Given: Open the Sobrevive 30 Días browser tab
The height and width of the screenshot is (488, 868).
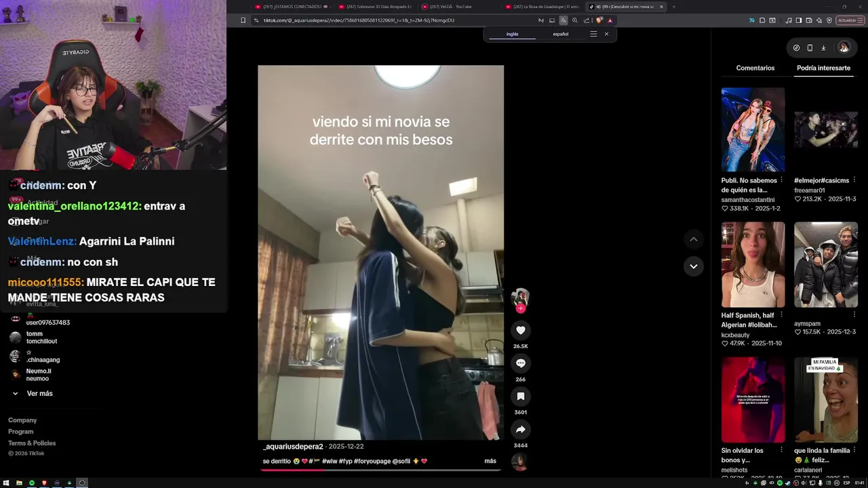Looking at the screenshot, I should click(x=376, y=7).
